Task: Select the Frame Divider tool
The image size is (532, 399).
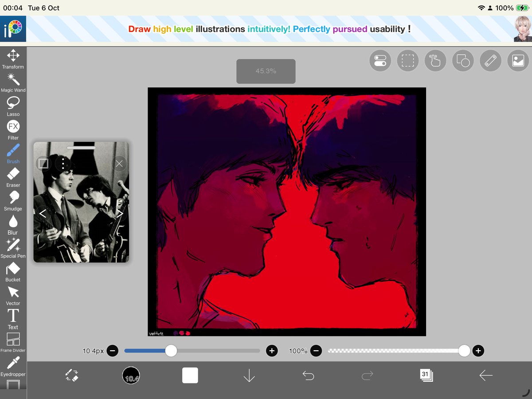Action: (13, 343)
